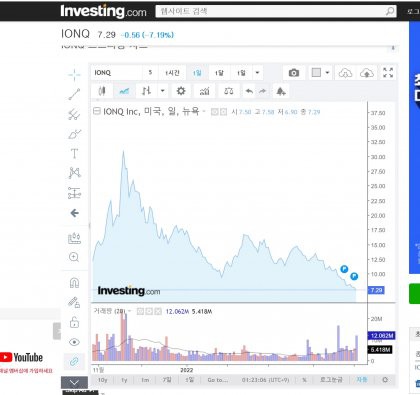Take a chart snapshot with camera icon

pos(294,73)
